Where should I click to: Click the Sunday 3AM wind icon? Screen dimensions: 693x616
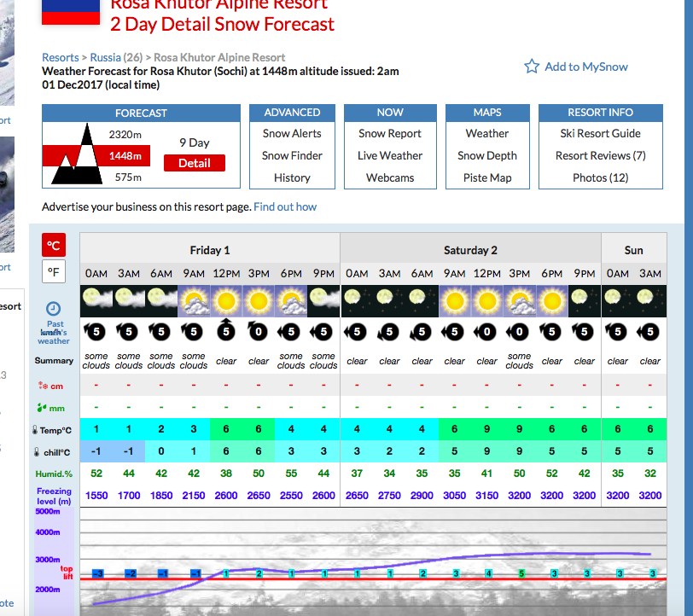650,331
